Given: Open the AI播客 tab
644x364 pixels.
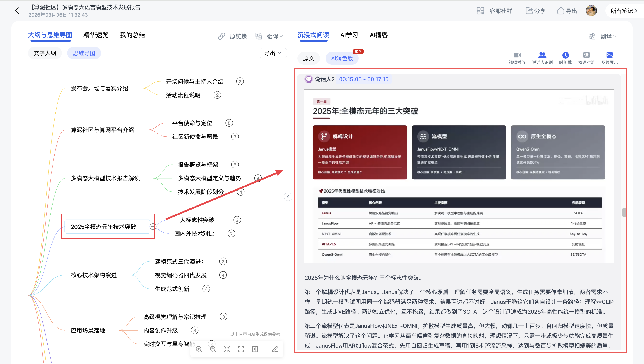Looking at the screenshot, I should click(x=379, y=35).
